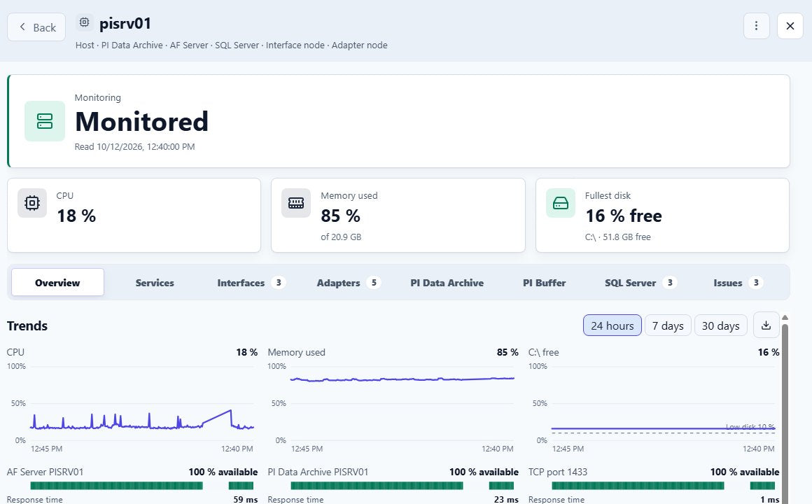Open the Issues tab
The width and height of the screenshot is (812, 504).
point(738,283)
